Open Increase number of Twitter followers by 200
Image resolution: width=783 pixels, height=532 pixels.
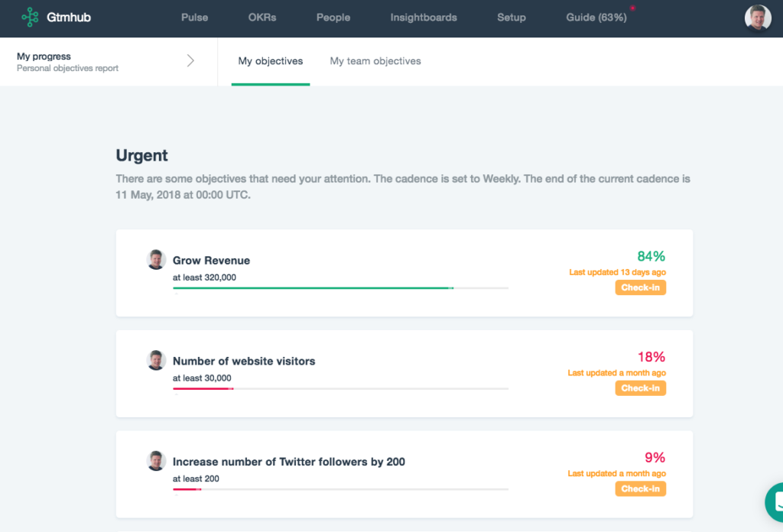point(288,462)
